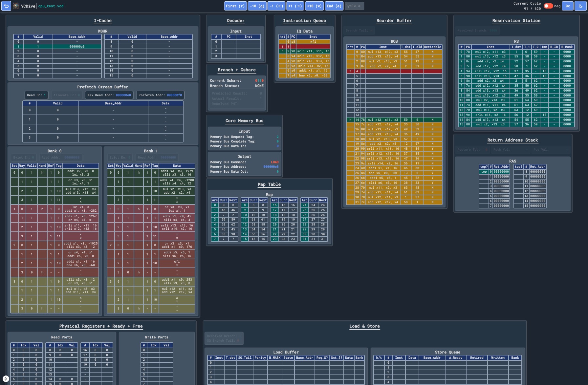Advance ten cycles with +10 (w)
This screenshot has height=385, width=588.
click(314, 6)
